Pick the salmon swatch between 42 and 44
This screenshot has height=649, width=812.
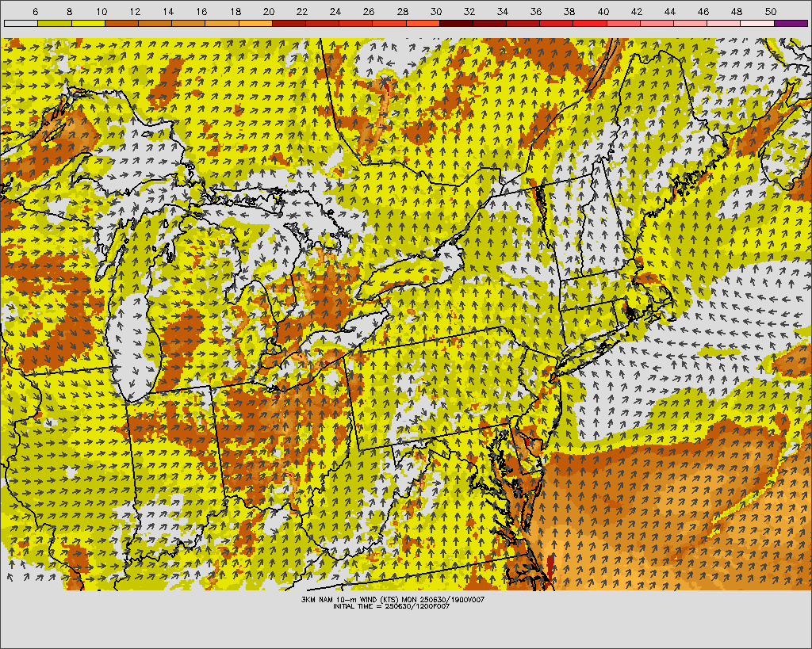tap(657, 23)
